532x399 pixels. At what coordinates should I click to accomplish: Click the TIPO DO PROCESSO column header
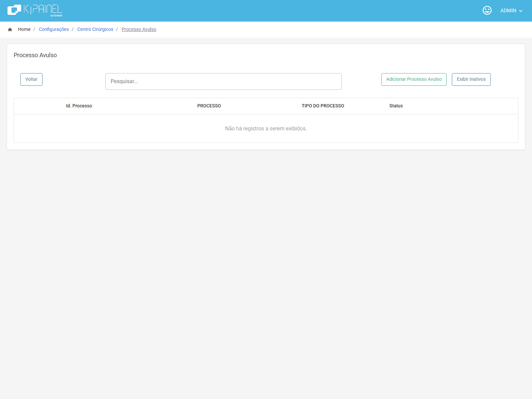tap(323, 106)
